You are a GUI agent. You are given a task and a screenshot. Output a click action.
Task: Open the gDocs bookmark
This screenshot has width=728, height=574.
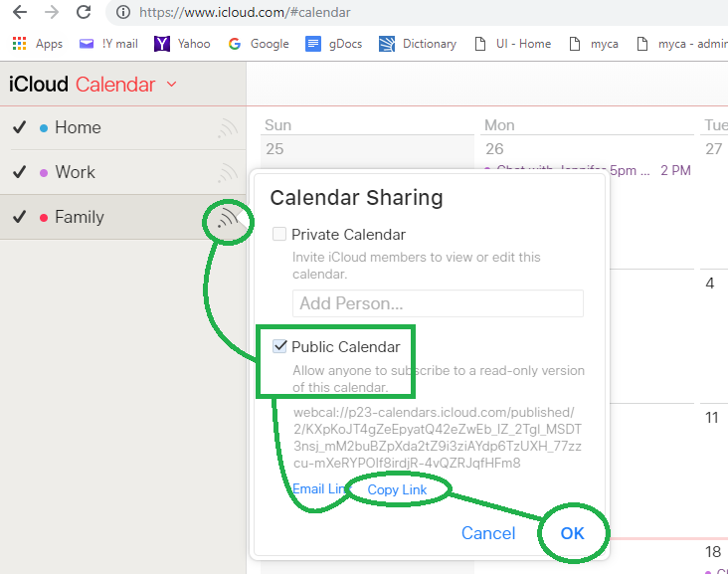click(334, 44)
